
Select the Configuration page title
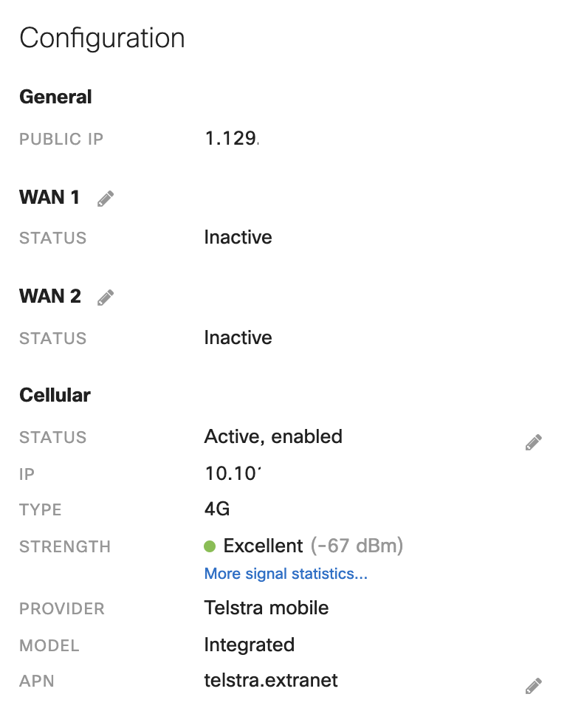point(103,38)
